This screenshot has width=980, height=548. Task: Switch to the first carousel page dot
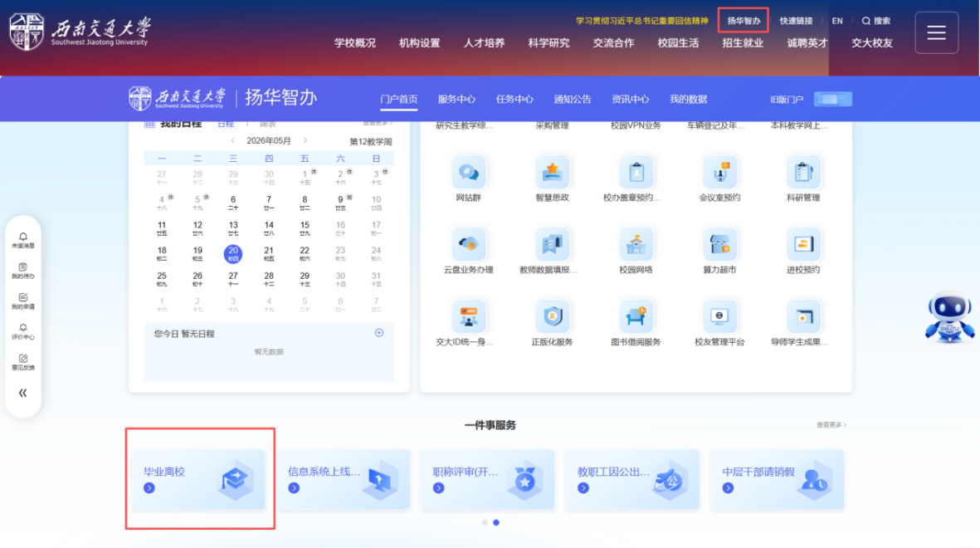(485, 522)
